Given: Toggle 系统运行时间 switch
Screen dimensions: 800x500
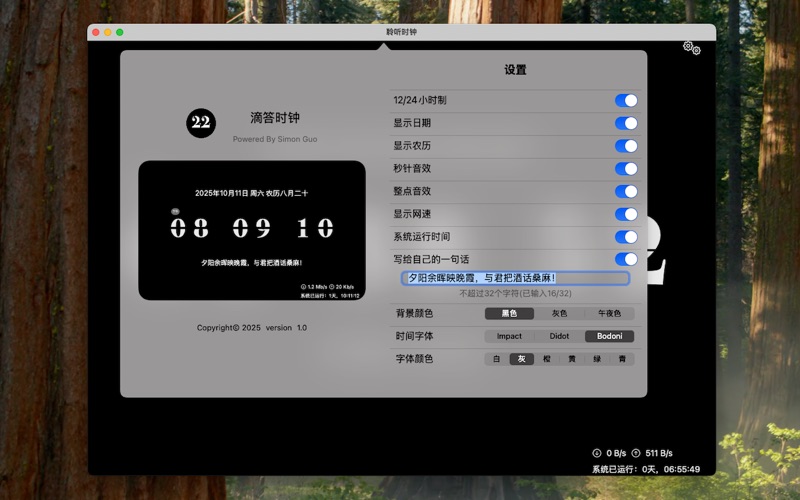Looking at the screenshot, I should [626, 237].
